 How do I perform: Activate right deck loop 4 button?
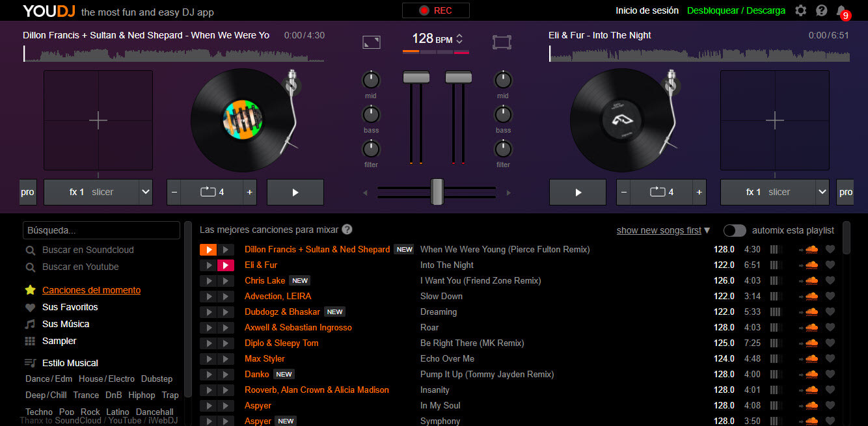(x=662, y=193)
